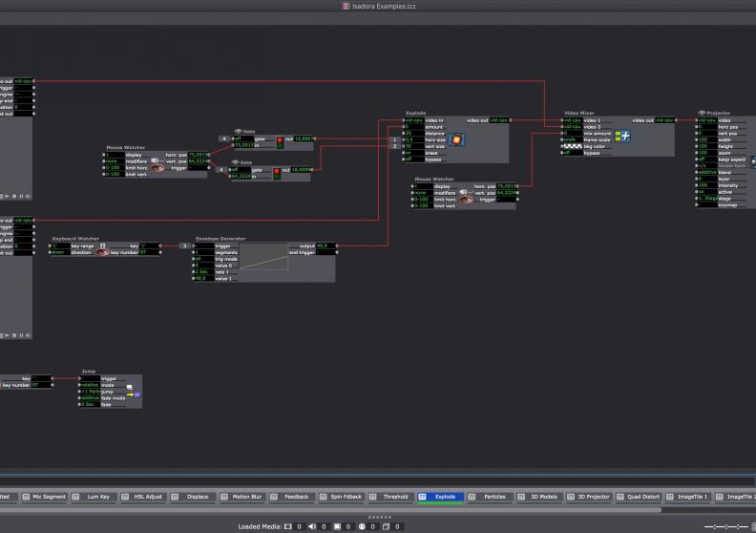Toggle the Video Mixer bypass value
Viewport: 756px width, 533px height.
[573, 153]
